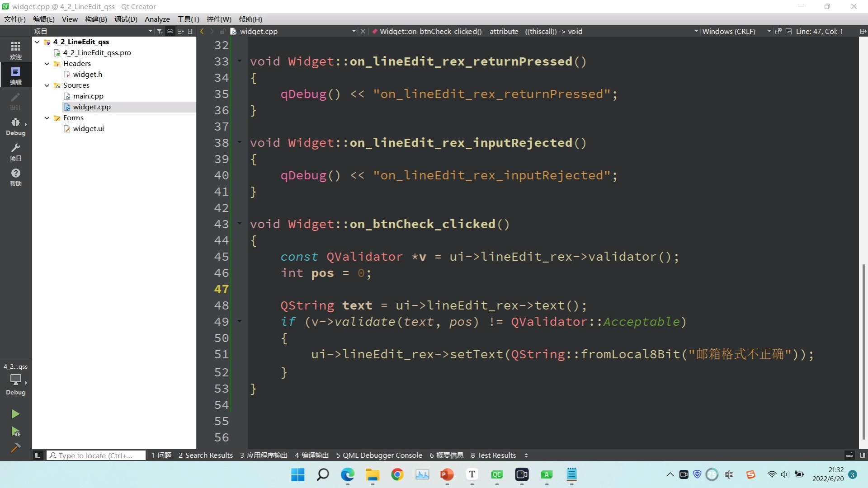Open the 帮助(H) menu
The width and height of the screenshot is (868, 488).
click(250, 19)
